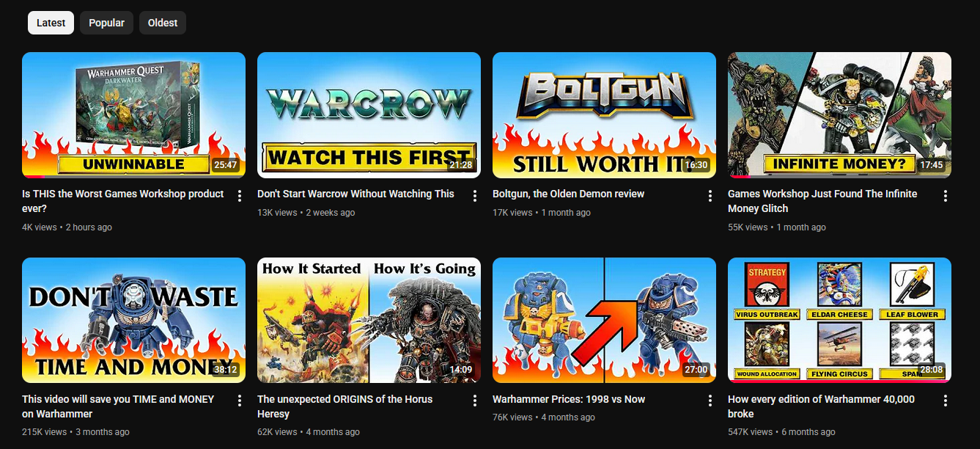Viewport: 980px width, 449px height.
Task: Sort videos by Oldest
Action: pos(163,23)
